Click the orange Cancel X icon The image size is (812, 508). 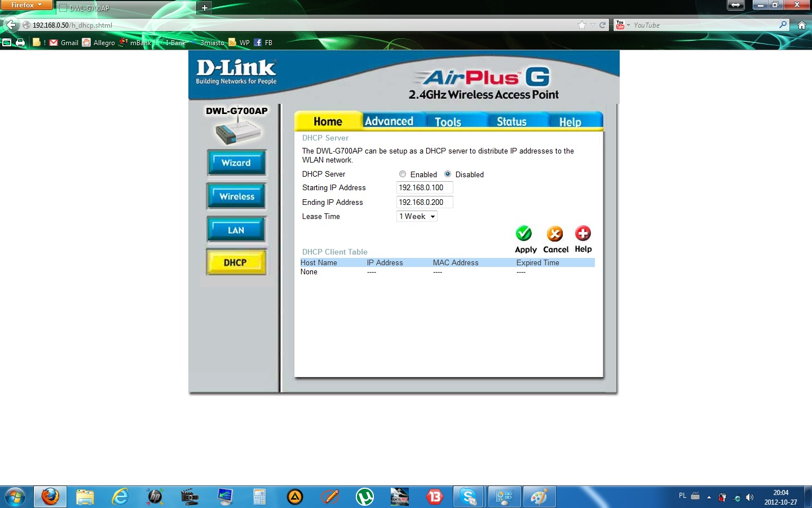[555, 233]
